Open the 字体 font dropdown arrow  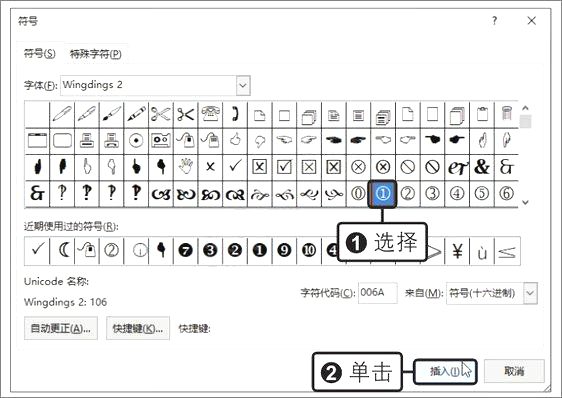(x=243, y=85)
